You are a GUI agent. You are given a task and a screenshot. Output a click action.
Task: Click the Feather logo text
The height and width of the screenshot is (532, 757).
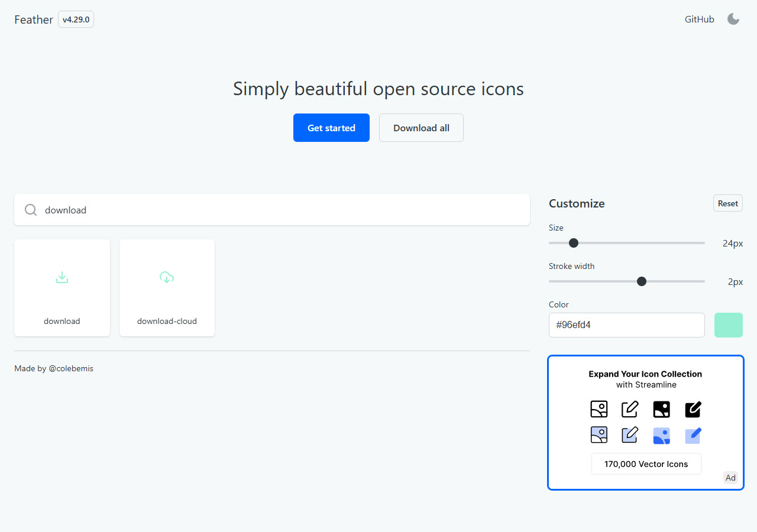[34, 20]
